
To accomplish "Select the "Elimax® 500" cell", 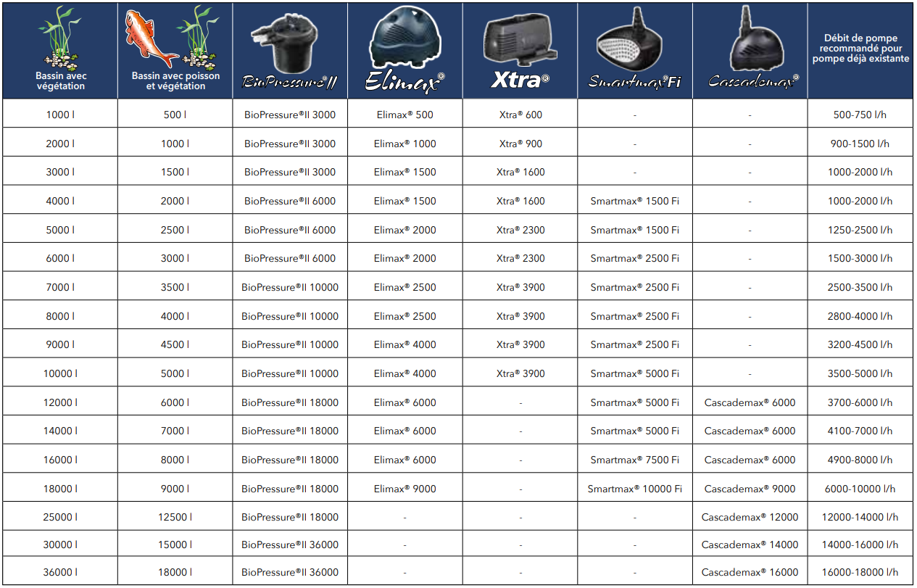I will coord(405,115).
